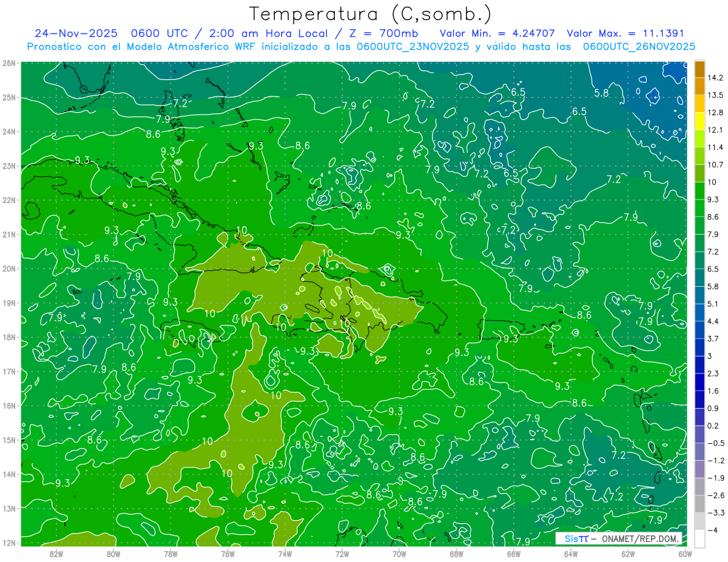Click the 18N latitude axis label
The width and height of the screenshot is (728, 562).
coord(9,337)
